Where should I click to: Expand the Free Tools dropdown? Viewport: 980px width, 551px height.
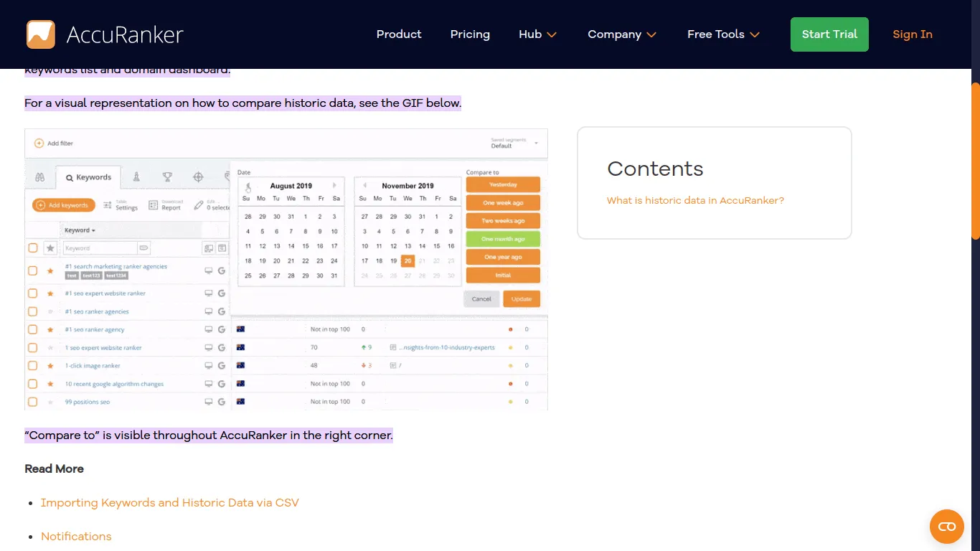pyautogui.click(x=722, y=34)
